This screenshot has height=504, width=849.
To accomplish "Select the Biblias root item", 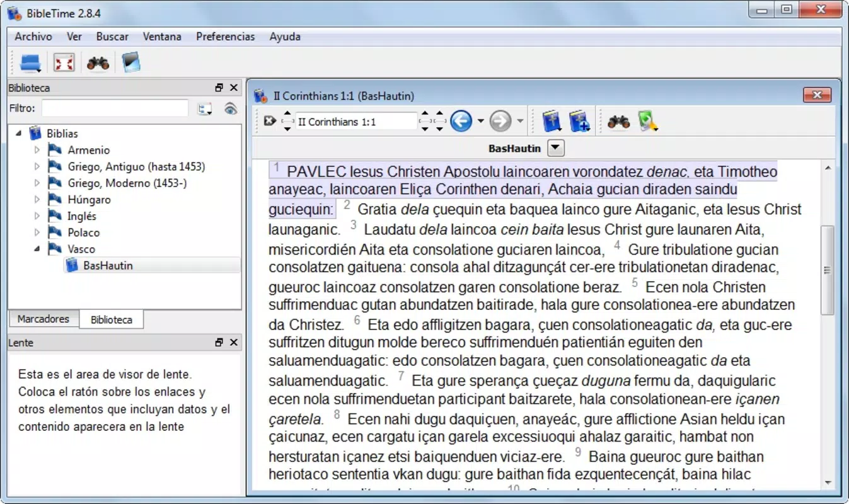I will point(62,133).
